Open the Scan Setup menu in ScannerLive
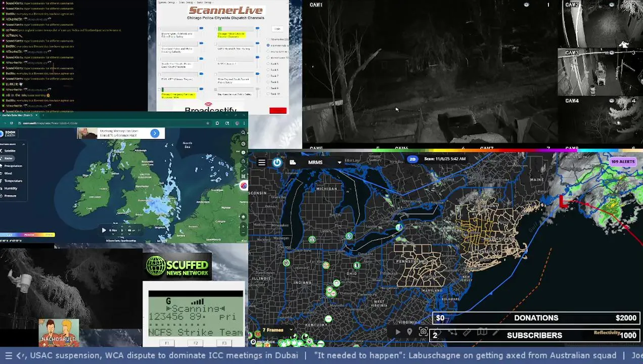The height and width of the screenshot is (364, 643). 186,3
